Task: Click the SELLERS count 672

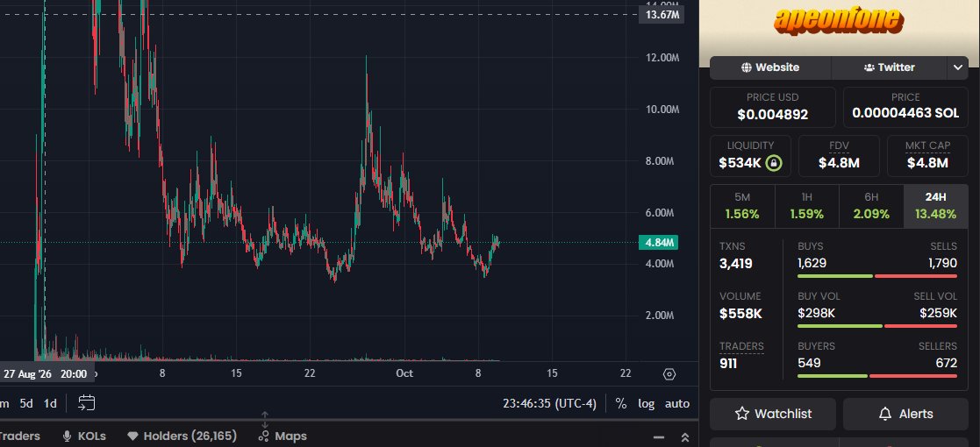Action: click(x=946, y=364)
